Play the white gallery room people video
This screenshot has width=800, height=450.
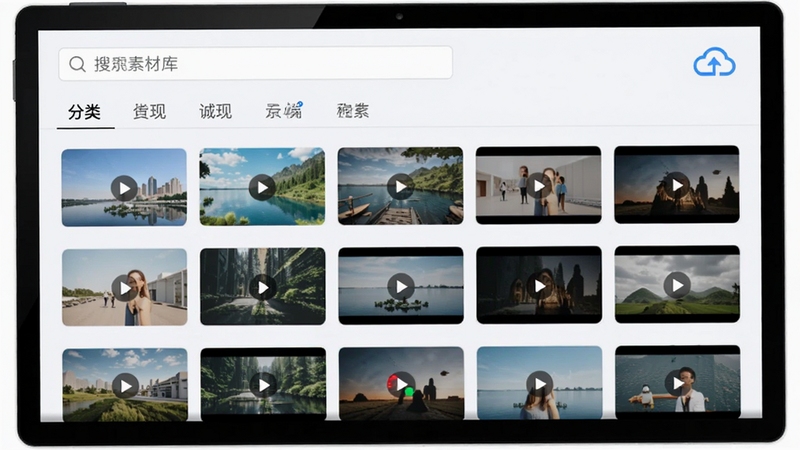(539, 185)
